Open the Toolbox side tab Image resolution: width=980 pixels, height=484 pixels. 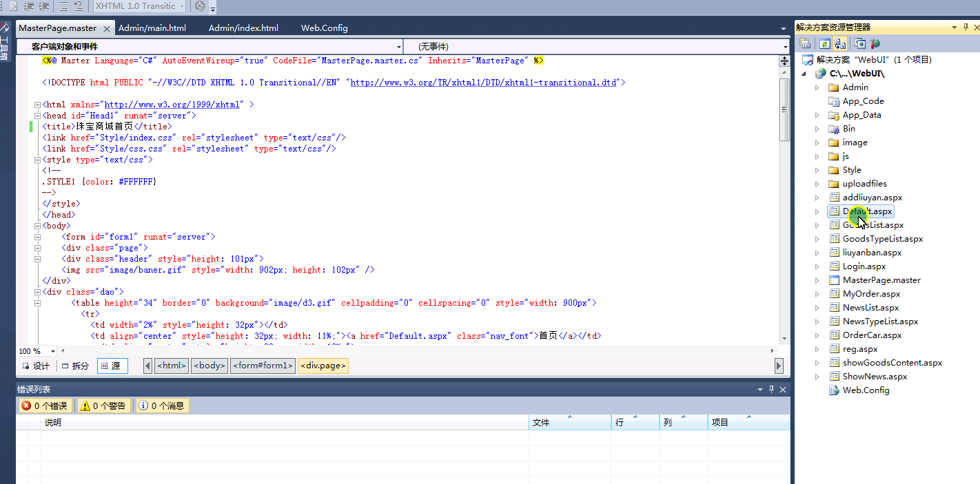5,41
